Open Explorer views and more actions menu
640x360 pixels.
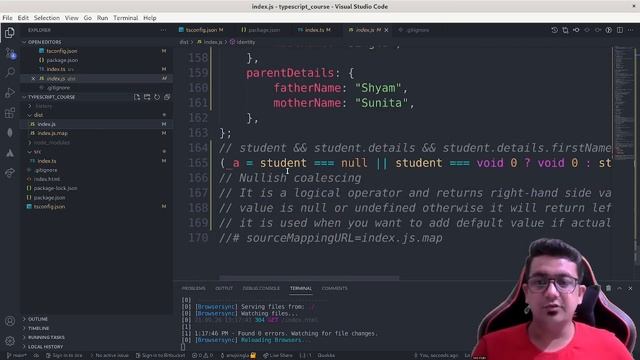(163, 30)
